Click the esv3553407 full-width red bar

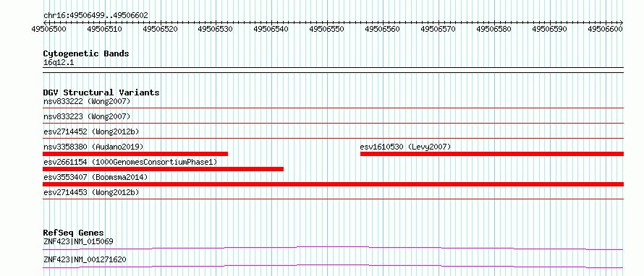333,184
